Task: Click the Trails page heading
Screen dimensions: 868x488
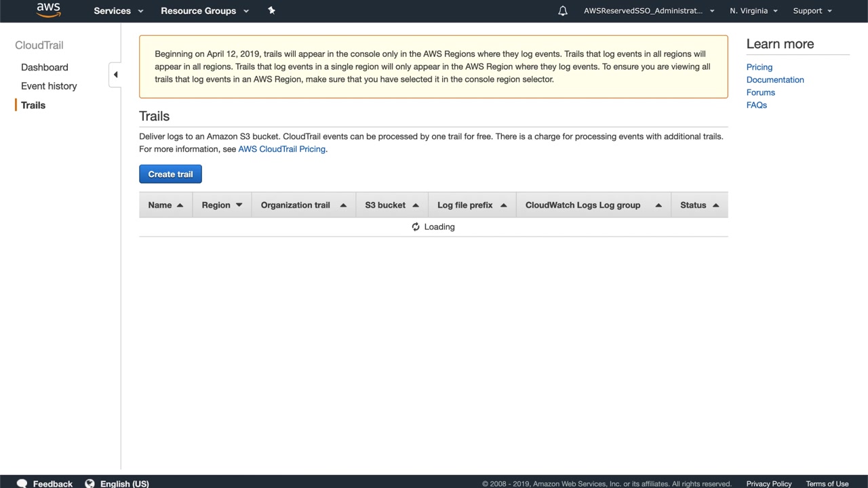Action: 155,116
